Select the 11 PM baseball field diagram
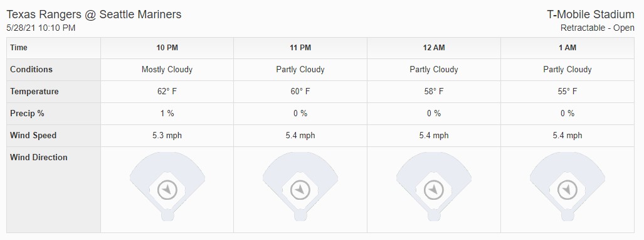The height and width of the screenshot is (240, 644). click(300, 187)
